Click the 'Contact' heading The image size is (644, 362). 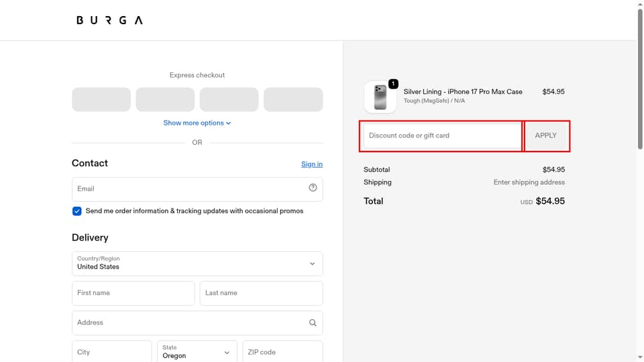[89, 164]
